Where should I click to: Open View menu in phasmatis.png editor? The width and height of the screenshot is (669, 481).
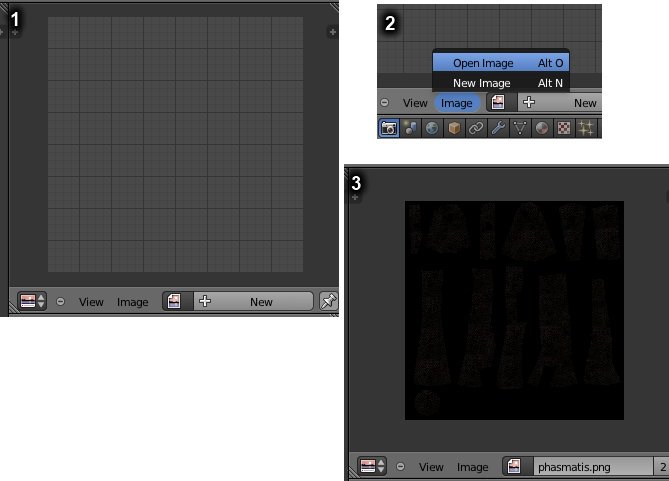point(431,467)
